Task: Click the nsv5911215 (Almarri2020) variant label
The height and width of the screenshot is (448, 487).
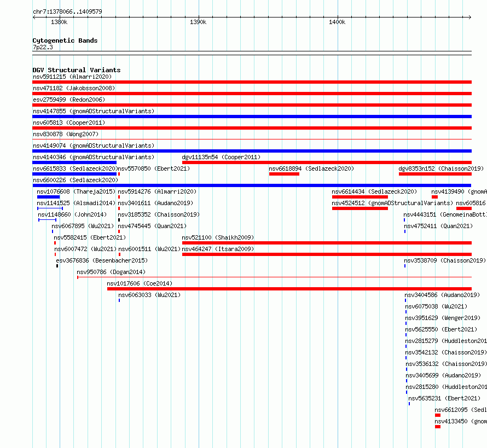Action: click(72, 77)
